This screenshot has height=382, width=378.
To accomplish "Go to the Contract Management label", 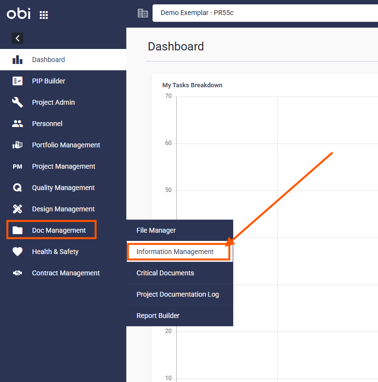I will coord(66,273).
